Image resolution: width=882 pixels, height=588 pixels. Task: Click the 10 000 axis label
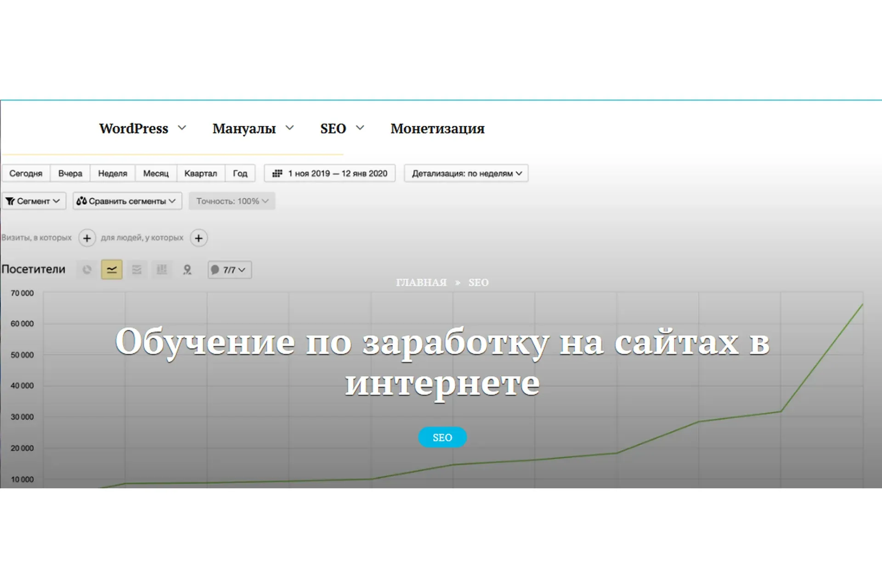pyautogui.click(x=22, y=480)
